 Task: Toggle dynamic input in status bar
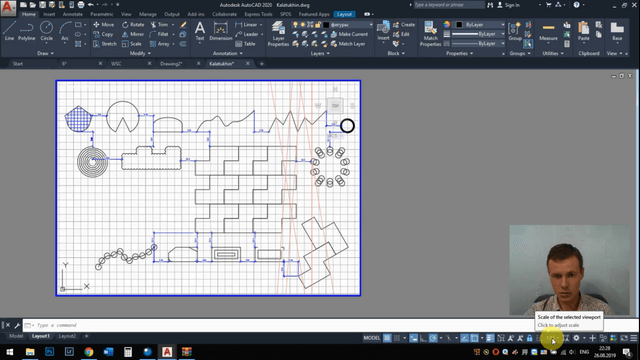coord(413,338)
